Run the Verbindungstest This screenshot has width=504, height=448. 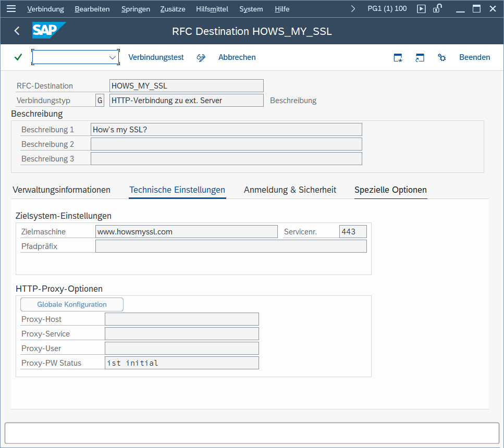[x=156, y=57]
